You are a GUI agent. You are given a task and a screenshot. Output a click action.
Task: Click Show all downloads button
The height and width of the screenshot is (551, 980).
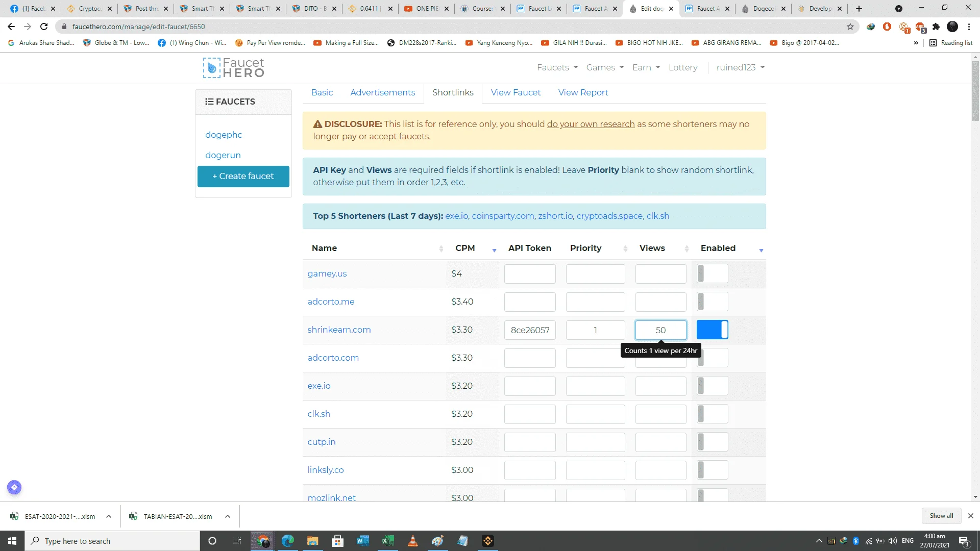point(941,516)
